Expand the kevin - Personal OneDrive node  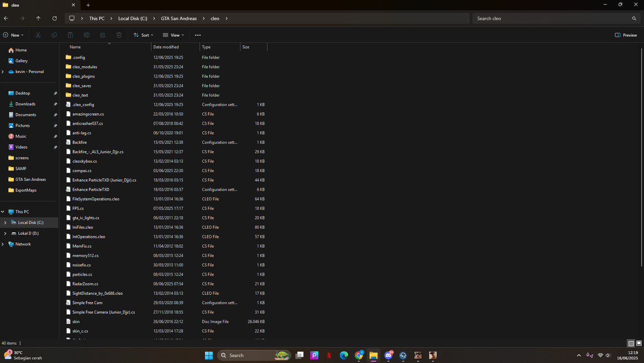(3, 71)
